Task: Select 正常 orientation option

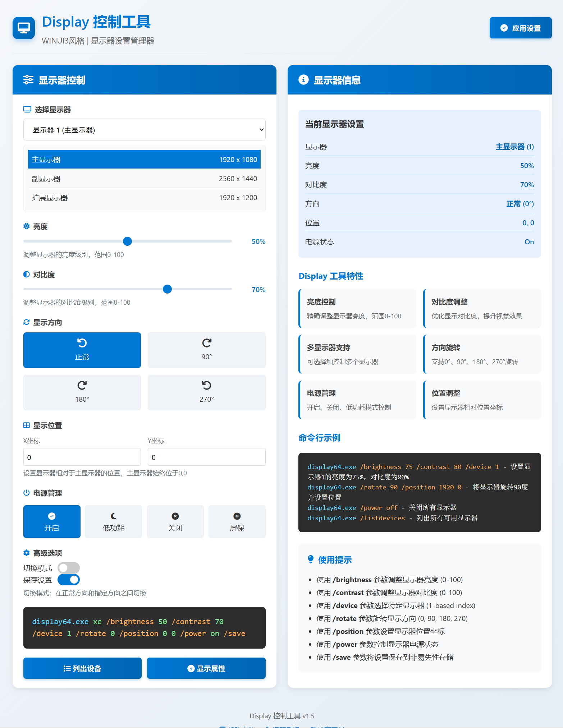Action: 82,350
